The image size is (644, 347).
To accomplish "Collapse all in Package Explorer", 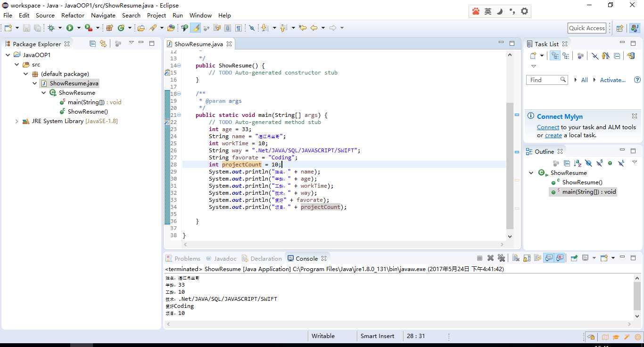I will 92,43.
